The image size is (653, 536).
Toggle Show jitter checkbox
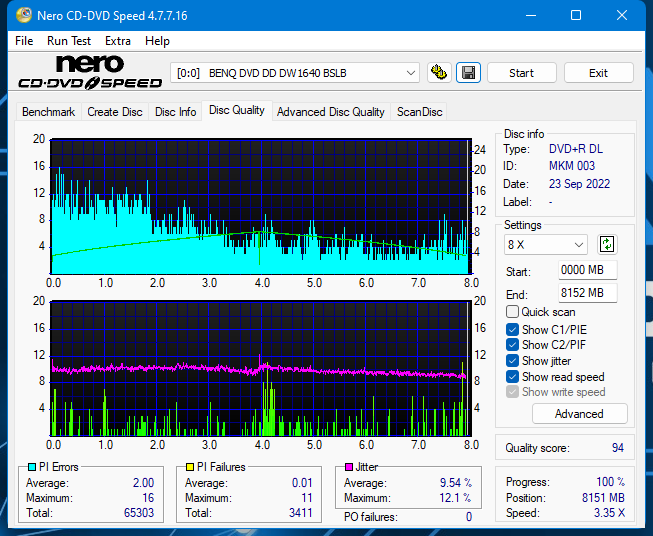coord(512,361)
